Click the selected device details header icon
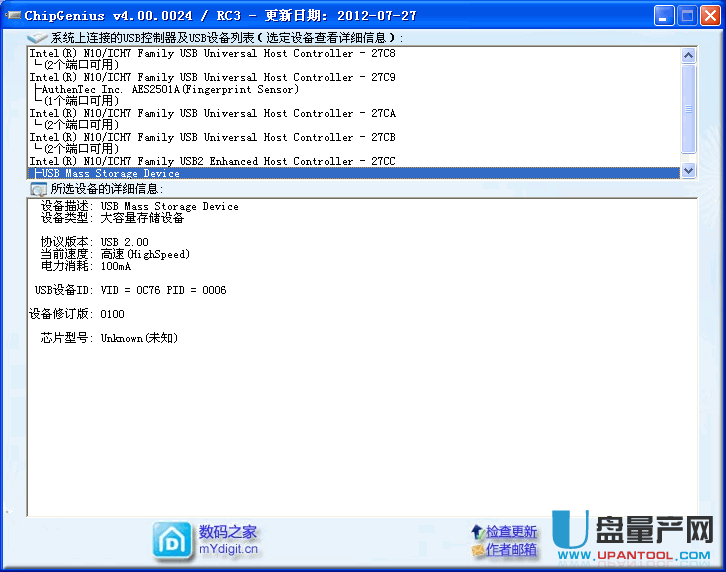This screenshot has width=726, height=572. [x=38, y=189]
